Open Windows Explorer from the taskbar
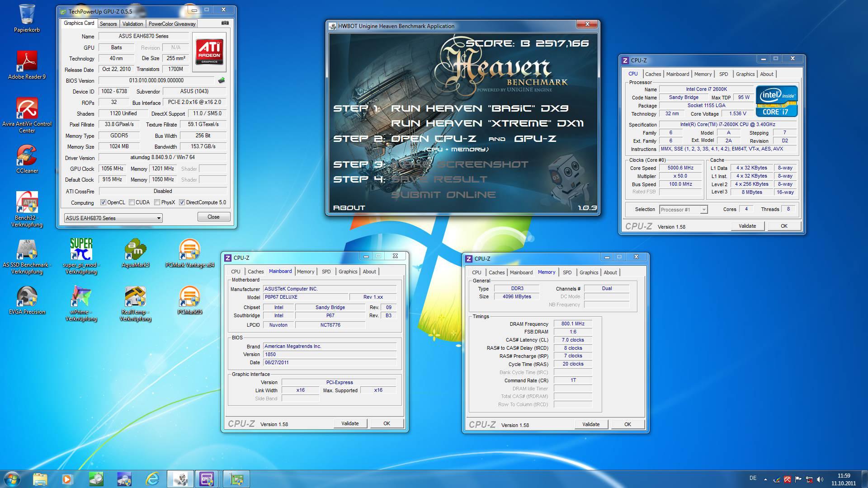 point(40,479)
